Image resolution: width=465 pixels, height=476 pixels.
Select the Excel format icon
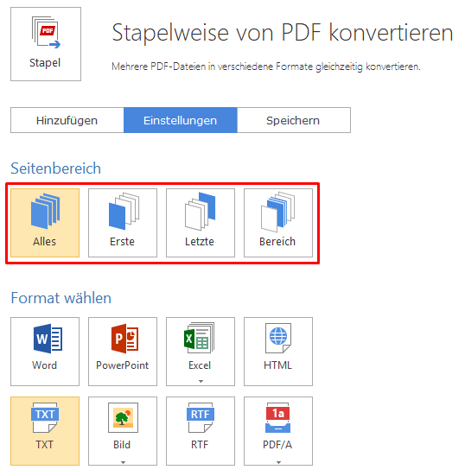[x=200, y=338]
